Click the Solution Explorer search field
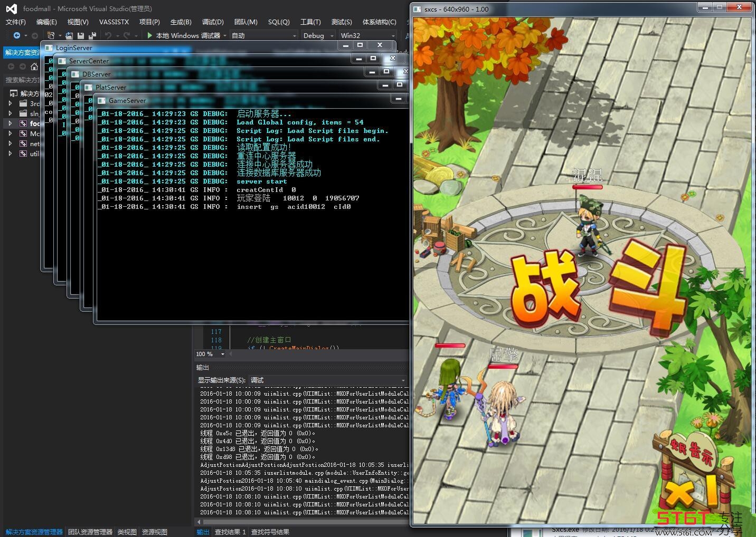The image size is (756, 537). click(x=22, y=80)
